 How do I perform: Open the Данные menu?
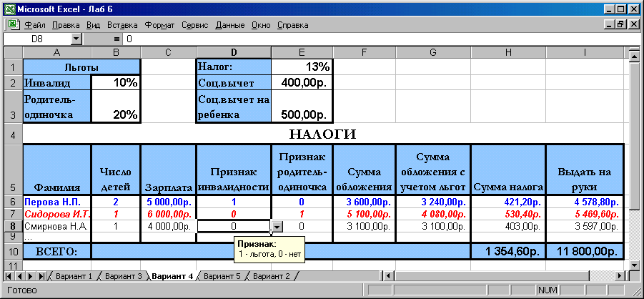pyautogui.click(x=229, y=25)
